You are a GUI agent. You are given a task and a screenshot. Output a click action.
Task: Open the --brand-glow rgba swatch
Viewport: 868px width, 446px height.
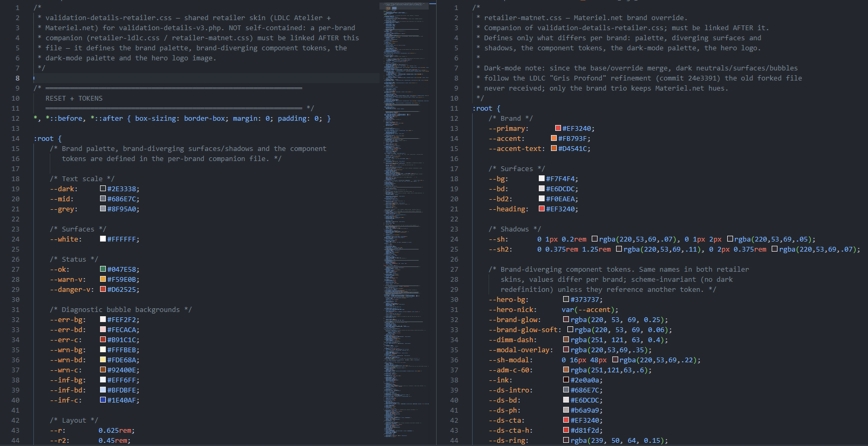566,319
